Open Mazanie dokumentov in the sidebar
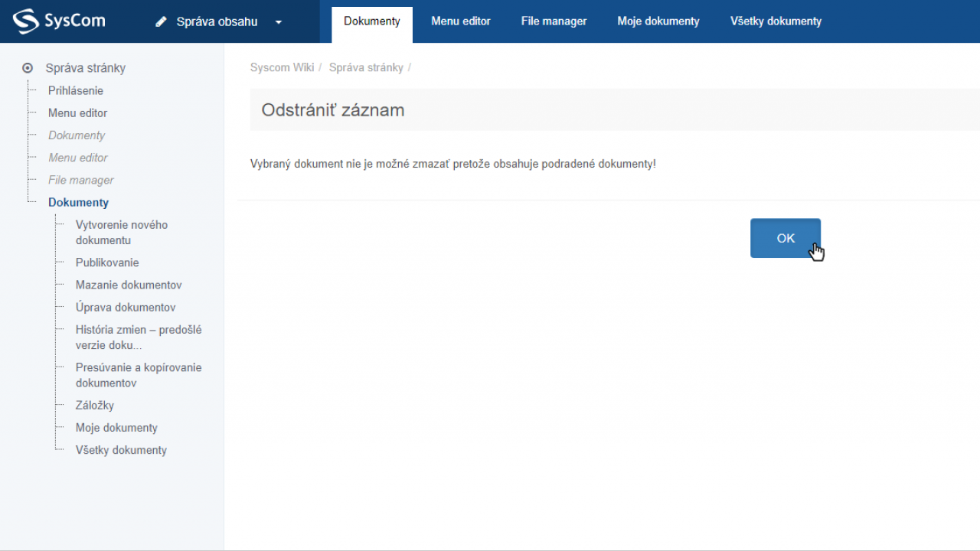This screenshot has width=980, height=551. tap(129, 285)
